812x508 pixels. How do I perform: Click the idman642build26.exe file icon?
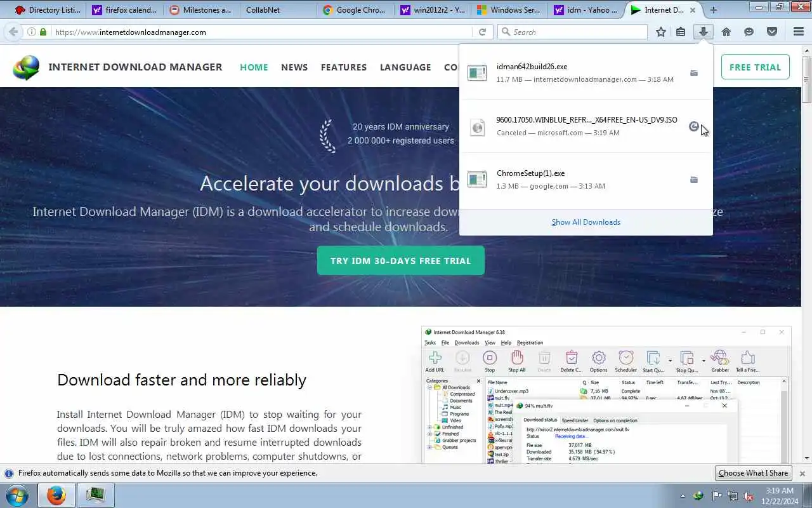pyautogui.click(x=477, y=73)
